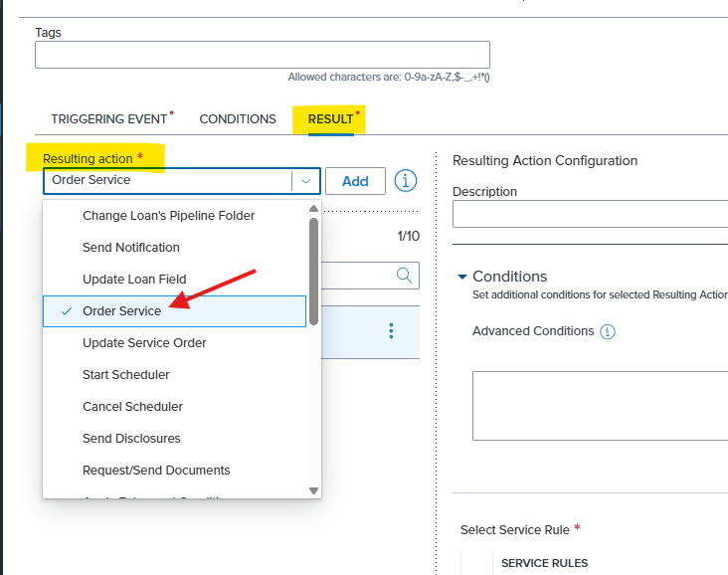Click the dropdown list's scroll up arrow

(x=314, y=209)
